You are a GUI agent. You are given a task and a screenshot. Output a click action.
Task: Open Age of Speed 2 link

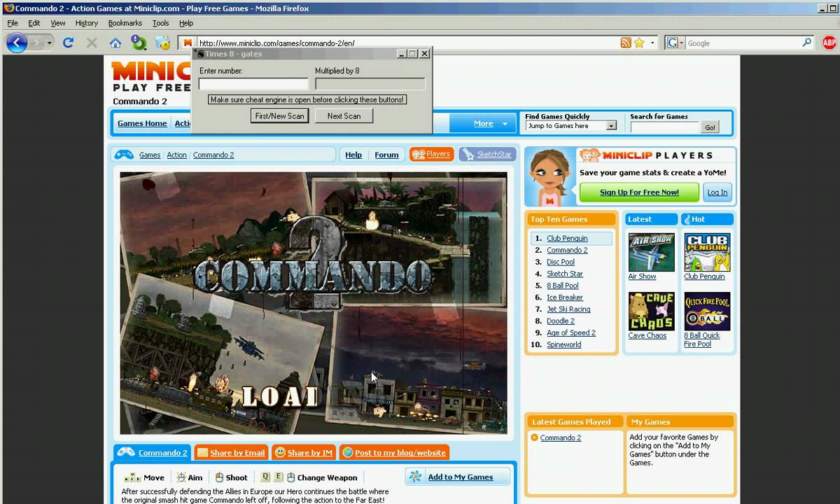pyautogui.click(x=571, y=332)
